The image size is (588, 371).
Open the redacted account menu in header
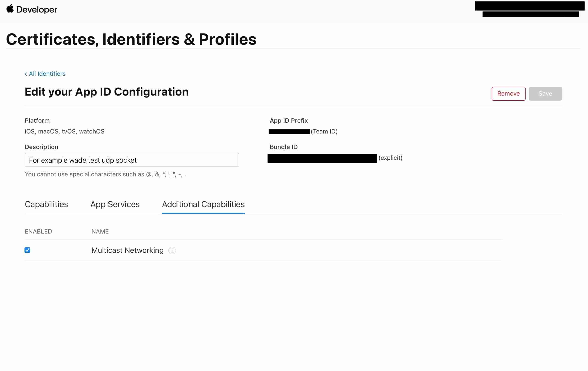(529, 9)
